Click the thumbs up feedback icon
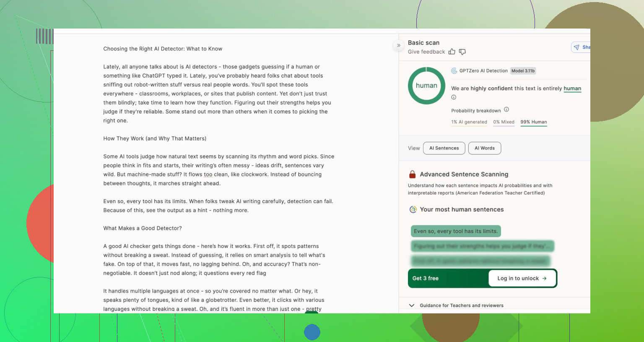 (x=452, y=52)
